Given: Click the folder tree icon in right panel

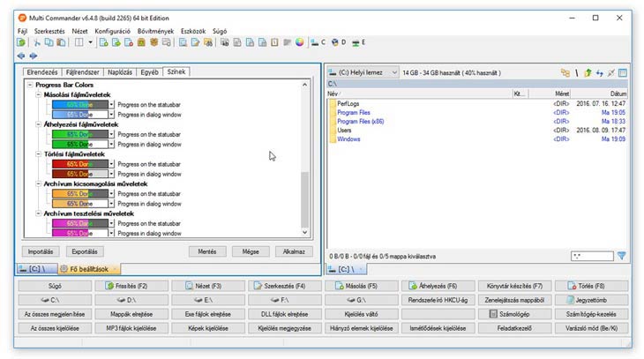Looking at the screenshot, I should [565, 73].
